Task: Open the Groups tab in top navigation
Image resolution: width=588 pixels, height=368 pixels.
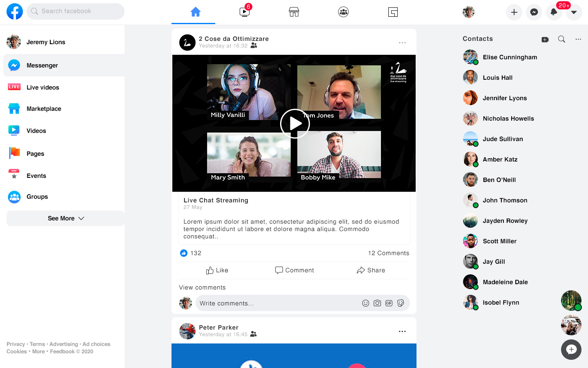Action: click(x=343, y=12)
